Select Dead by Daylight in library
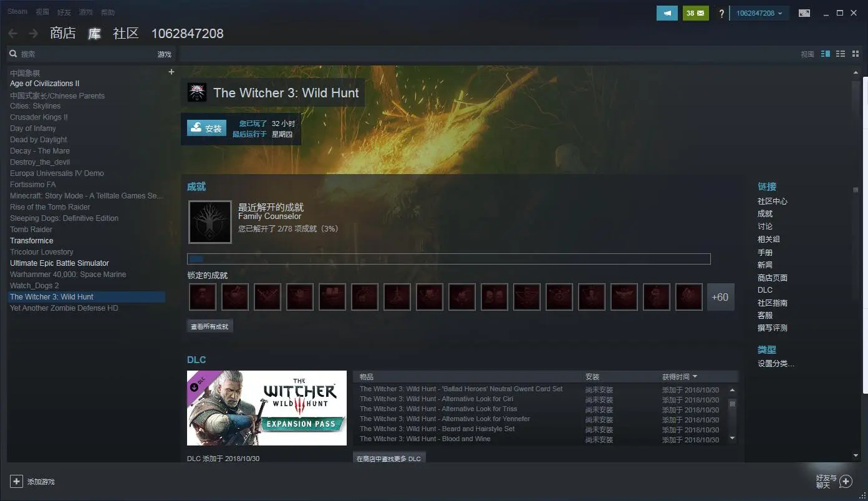The width and height of the screenshot is (868, 501). [x=39, y=140]
